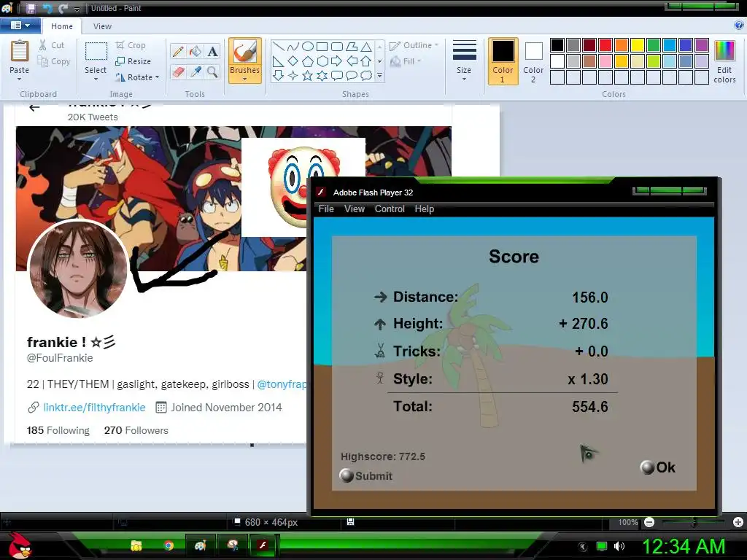
Task: Open the Select dropdown arrow
Action: click(96, 79)
